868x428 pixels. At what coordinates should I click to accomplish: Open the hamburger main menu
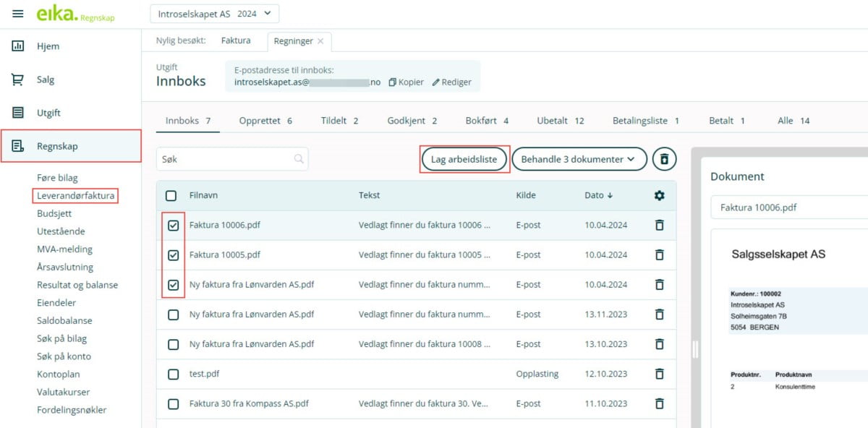click(18, 14)
